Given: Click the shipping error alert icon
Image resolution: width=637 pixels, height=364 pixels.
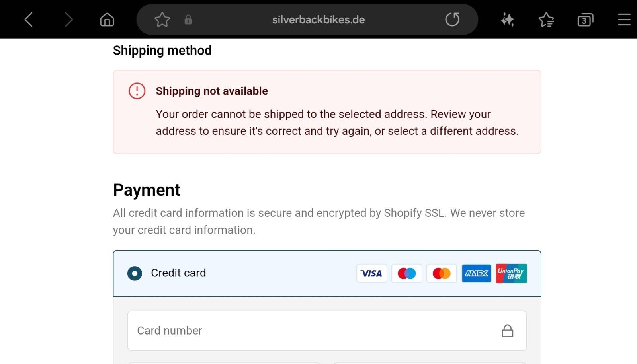Looking at the screenshot, I should coord(137,91).
